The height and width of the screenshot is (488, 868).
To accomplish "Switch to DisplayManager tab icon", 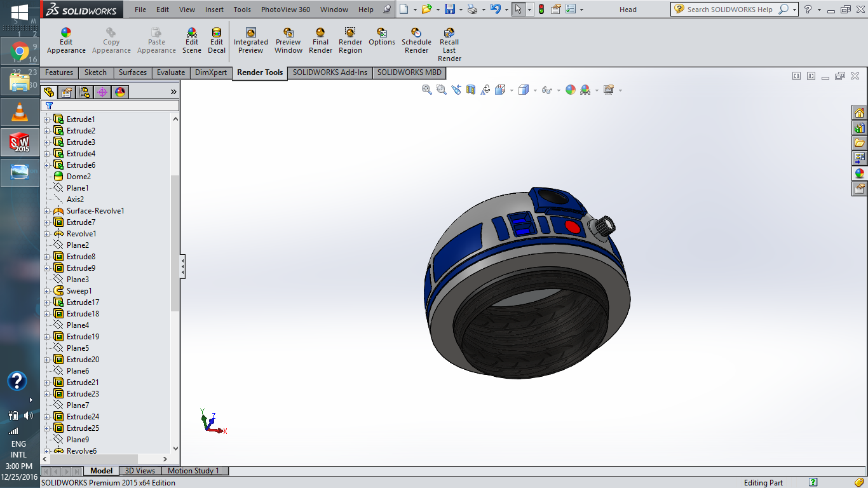I will (120, 92).
